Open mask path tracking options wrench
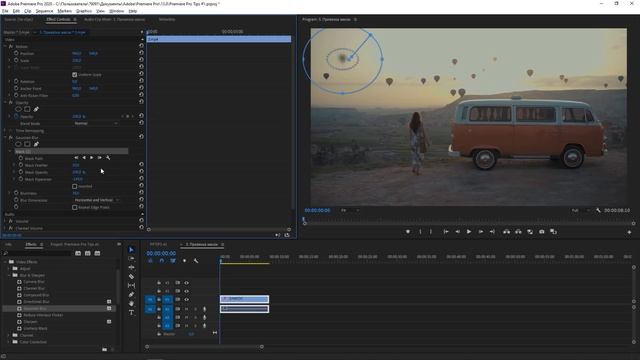This screenshot has width=640, height=360. coord(108,158)
